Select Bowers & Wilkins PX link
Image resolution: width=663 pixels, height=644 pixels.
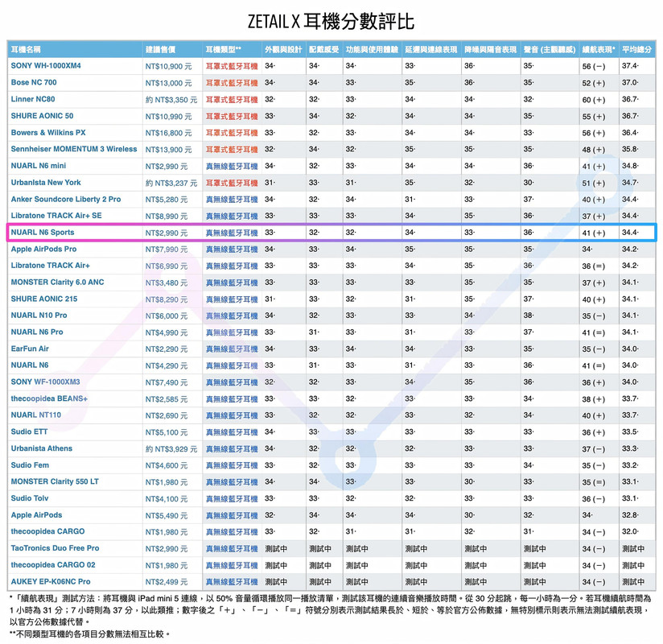48,133
